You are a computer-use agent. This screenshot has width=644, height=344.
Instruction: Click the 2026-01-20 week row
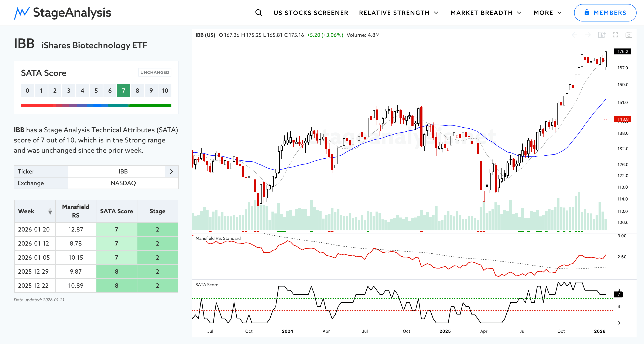pyautogui.click(x=34, y=229)
